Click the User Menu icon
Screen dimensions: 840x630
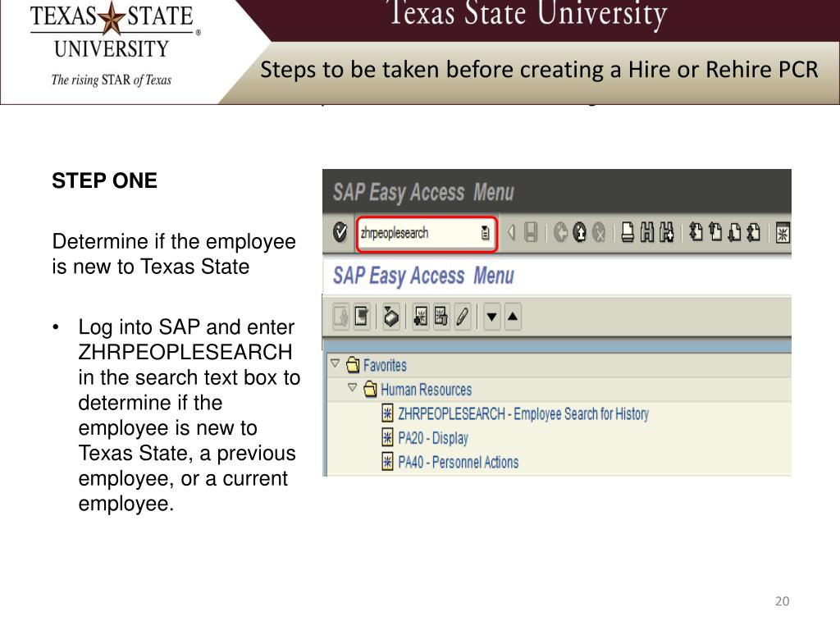[x=341, y=316]
